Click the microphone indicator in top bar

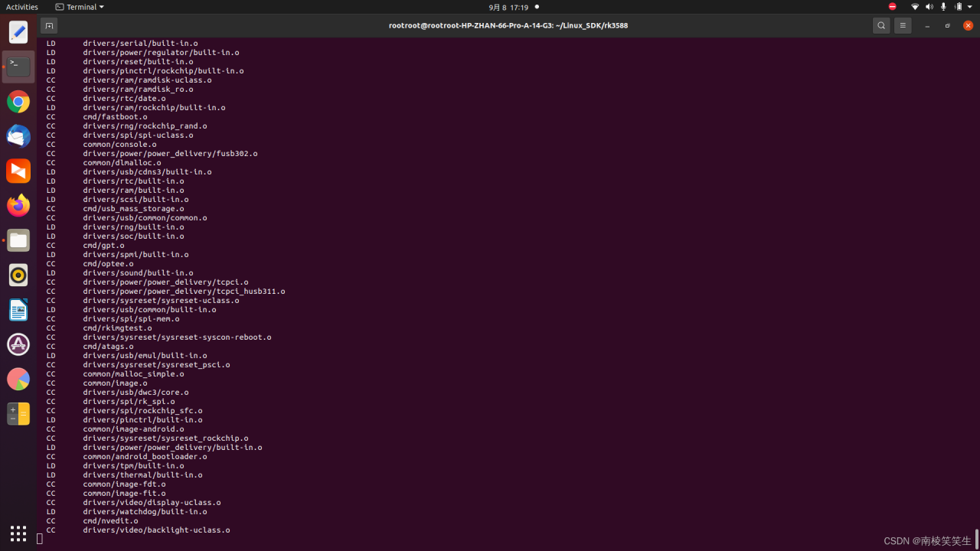click(943, 7)
